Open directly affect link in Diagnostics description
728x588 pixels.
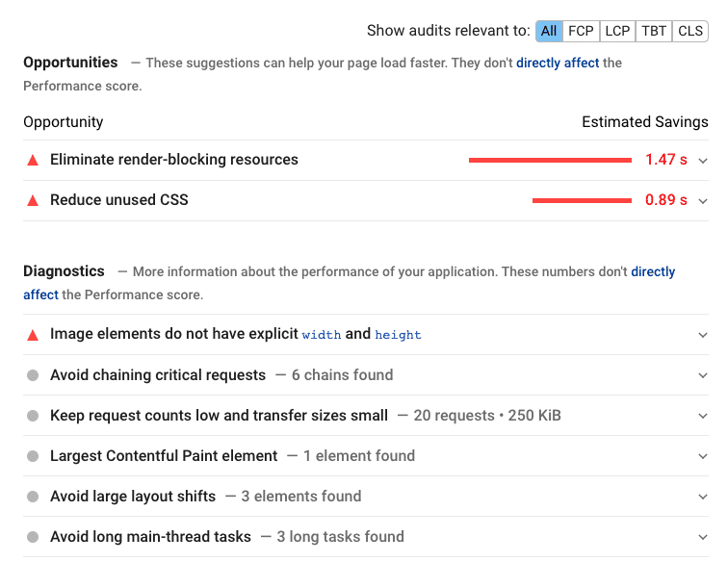pos(653,272)
